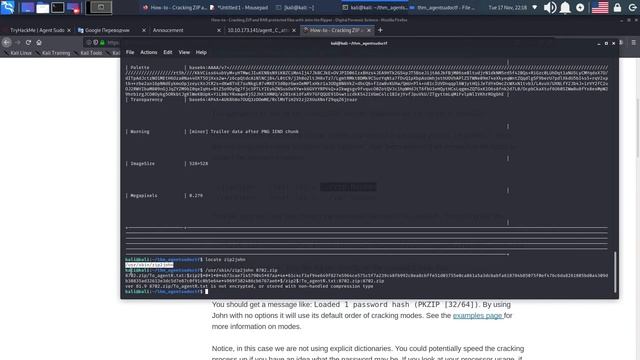Switch to How-to Cracking ZIP taskbar window
The width and height of the screenshot is (640, 360).
[x=174, y=7]
